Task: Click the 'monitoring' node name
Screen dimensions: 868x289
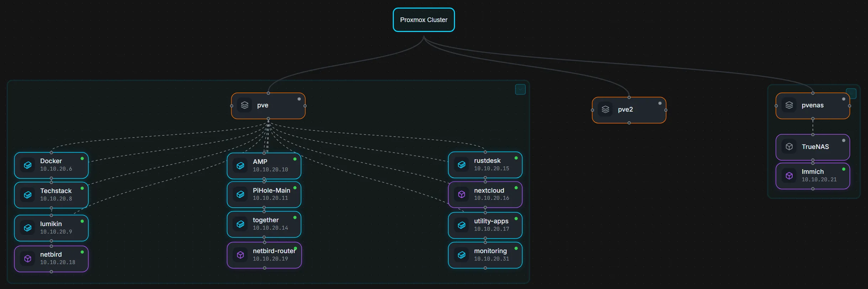Action: pyautogui.click(x=491, y=251)
